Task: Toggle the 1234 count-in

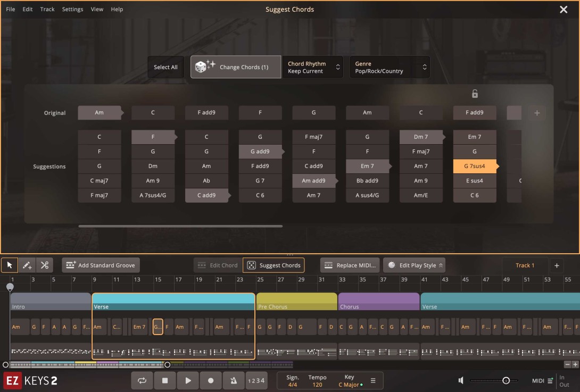Action: [x=256, y=380]
